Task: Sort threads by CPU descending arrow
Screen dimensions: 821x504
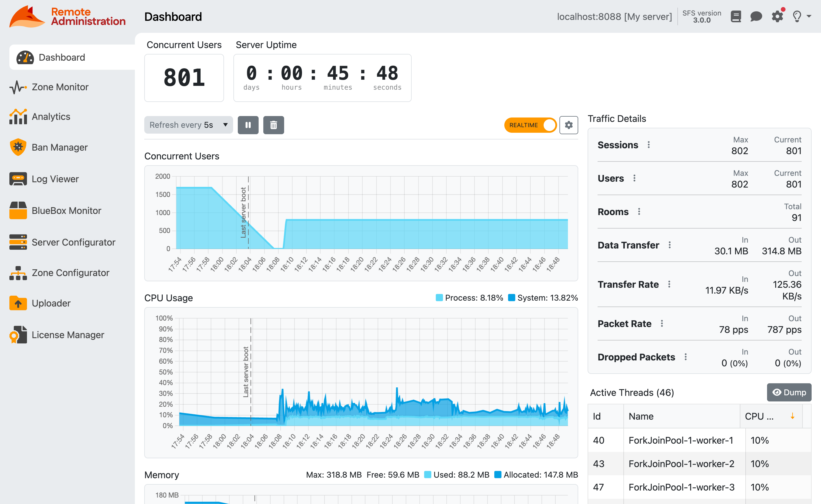Action: [x=792, y=416]
